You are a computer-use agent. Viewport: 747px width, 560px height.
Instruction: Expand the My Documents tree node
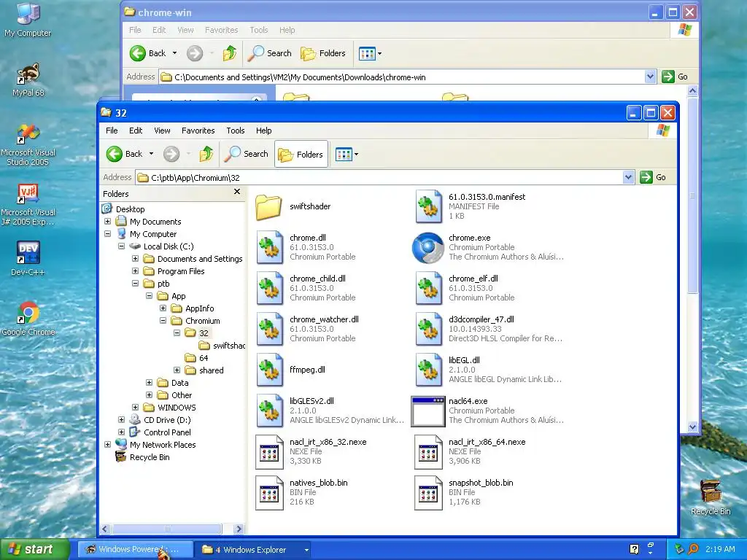click(x=108, y=222)
